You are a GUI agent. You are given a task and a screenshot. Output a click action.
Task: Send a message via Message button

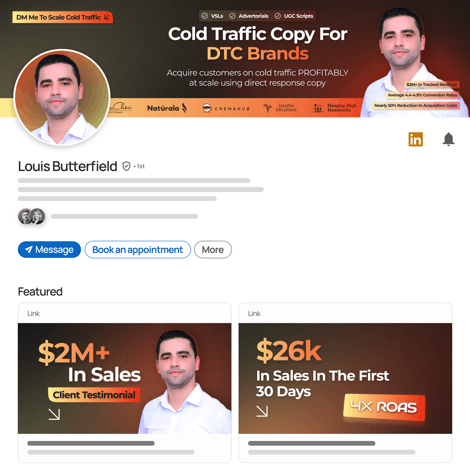pyautogui.click(x=49, y=250)
